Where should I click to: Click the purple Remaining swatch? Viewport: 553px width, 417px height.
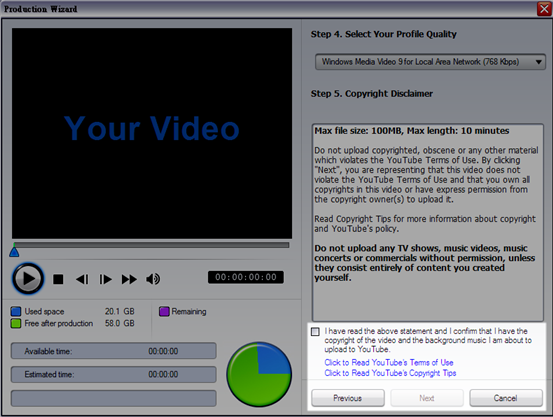pos(164,312)
